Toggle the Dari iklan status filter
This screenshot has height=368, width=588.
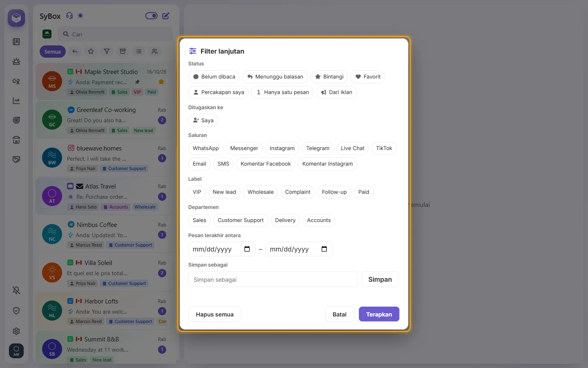336,92
